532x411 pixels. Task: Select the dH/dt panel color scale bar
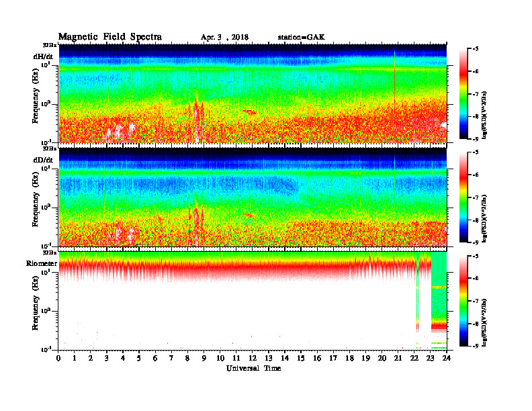click(x=463, y=94)
